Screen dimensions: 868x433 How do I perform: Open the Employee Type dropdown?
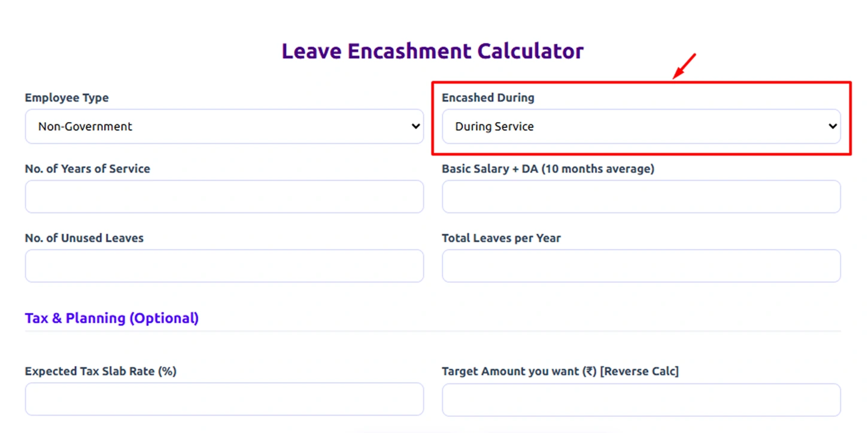point(224,126)
